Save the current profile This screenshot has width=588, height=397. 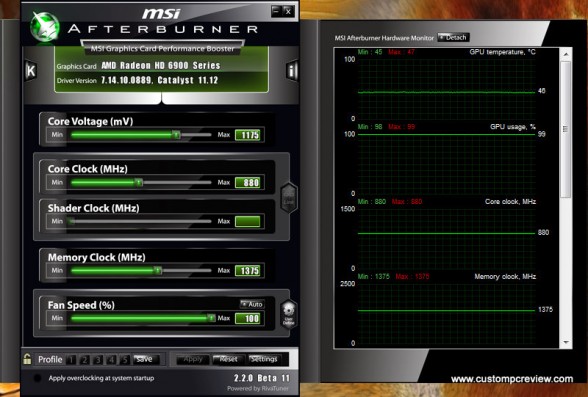pyautogui.click(x=146, y=359)
